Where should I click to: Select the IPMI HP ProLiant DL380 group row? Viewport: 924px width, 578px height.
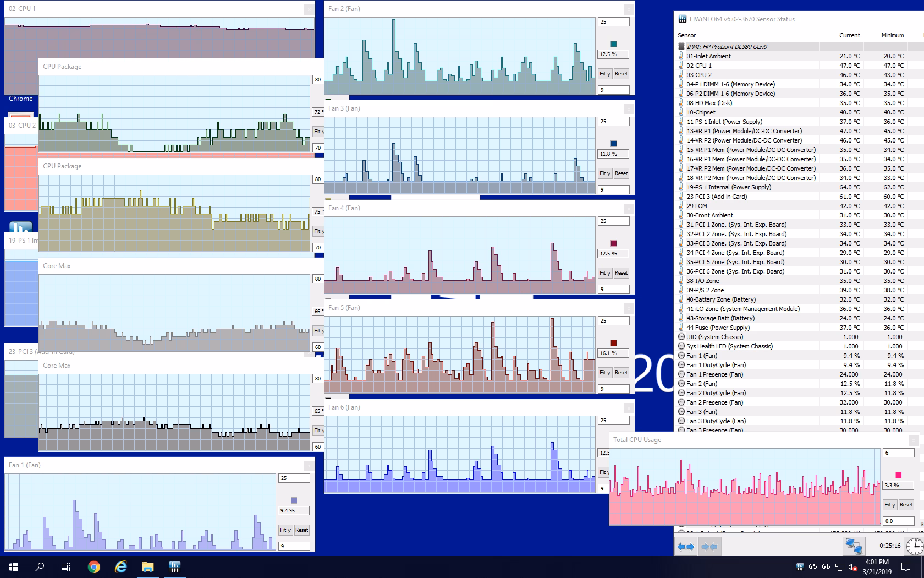(727, 47)
